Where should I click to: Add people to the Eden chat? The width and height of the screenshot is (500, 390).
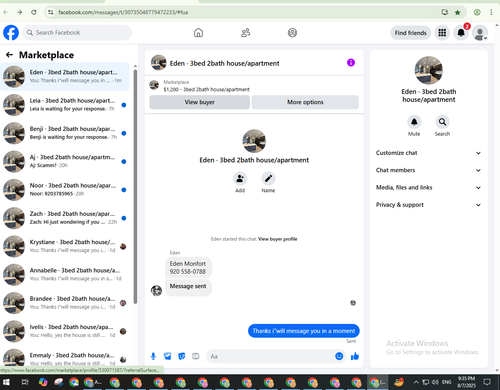pyautogui.click(x=240, y=179)
